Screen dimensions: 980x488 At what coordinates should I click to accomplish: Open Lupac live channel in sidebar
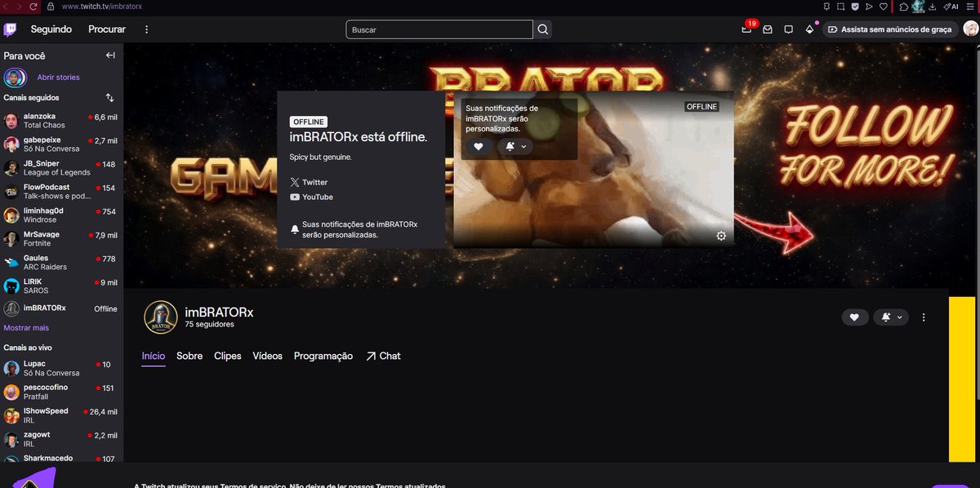tap(61, 368)
